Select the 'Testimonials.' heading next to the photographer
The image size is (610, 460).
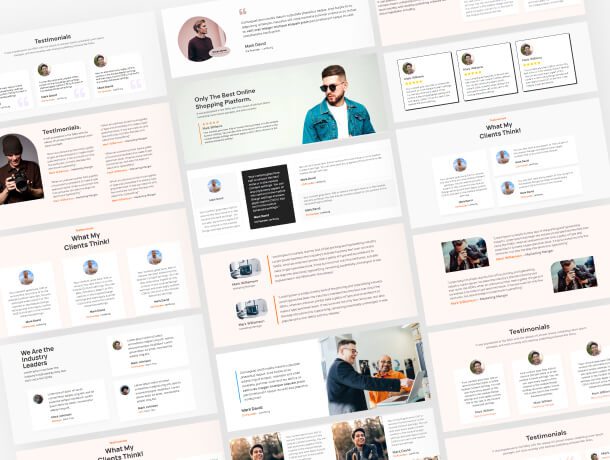point(69,129)
